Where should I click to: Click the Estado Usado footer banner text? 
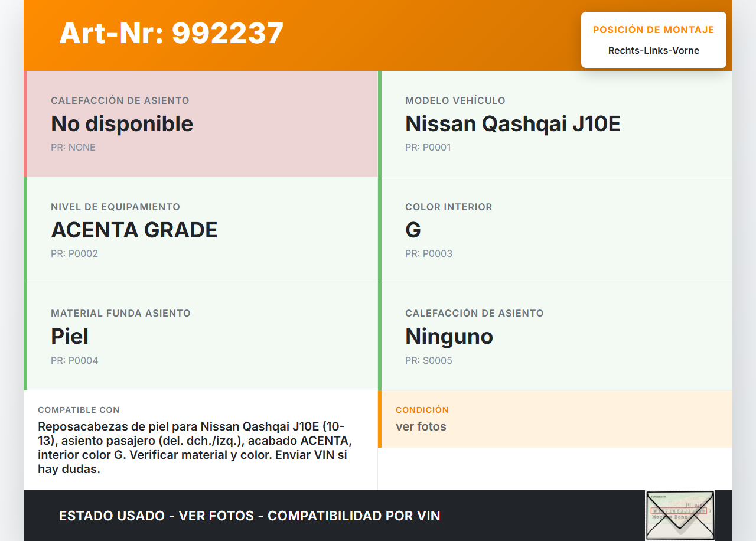250,516
